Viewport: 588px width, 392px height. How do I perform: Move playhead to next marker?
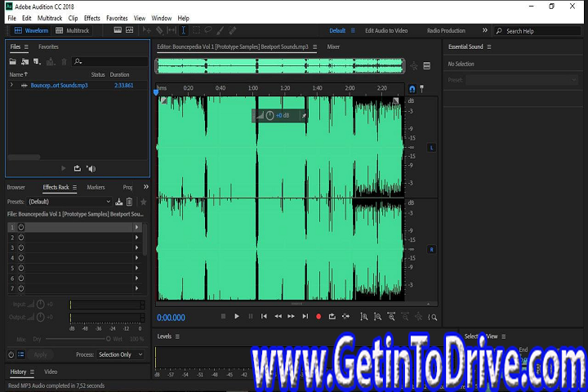coord(305,317)
